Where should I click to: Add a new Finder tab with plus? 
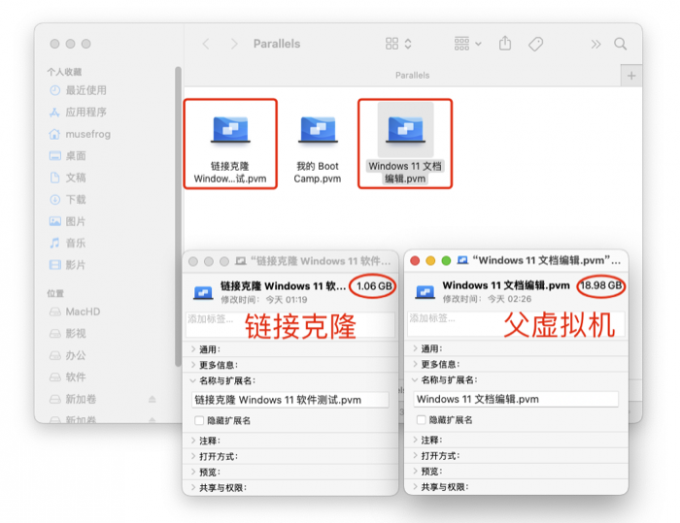(631, 76)
